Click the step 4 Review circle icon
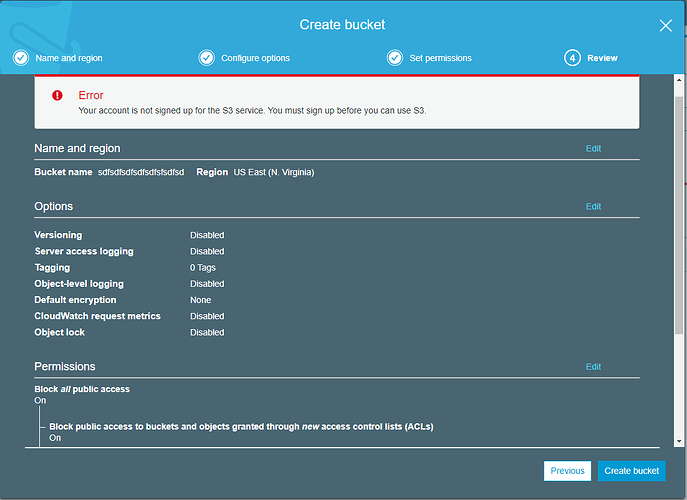 [572, 58]
